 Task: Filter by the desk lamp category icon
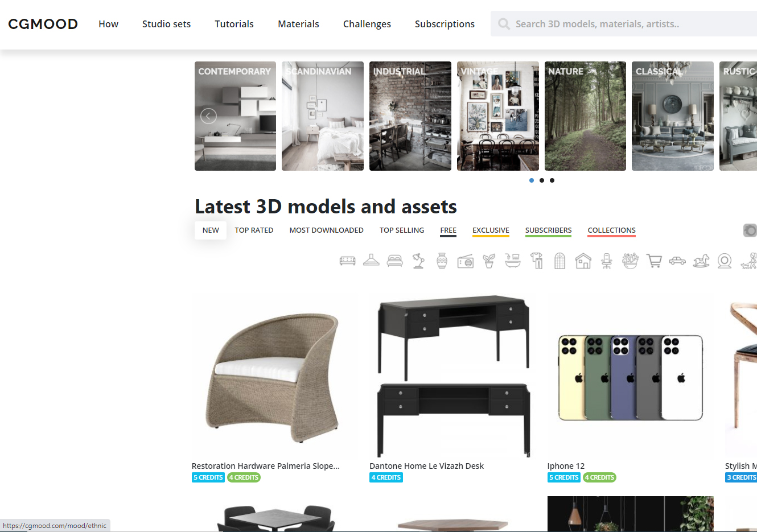point(418,261)
